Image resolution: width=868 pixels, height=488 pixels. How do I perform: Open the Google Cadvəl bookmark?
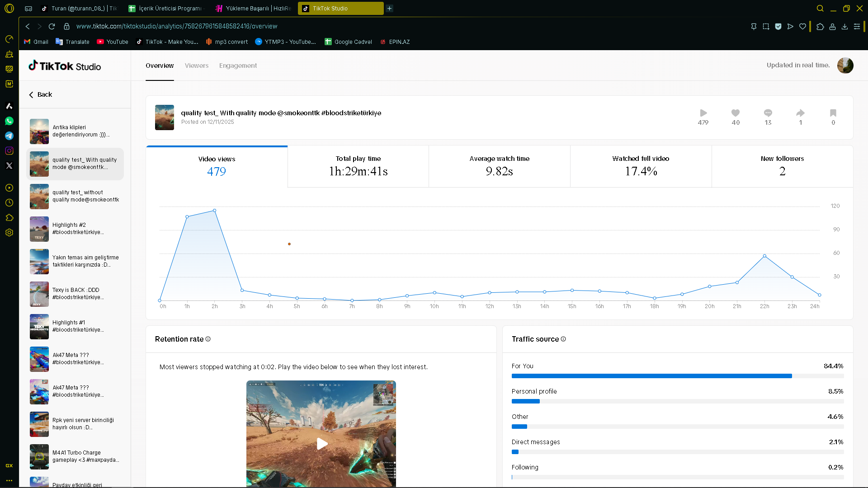pos(348,42)
